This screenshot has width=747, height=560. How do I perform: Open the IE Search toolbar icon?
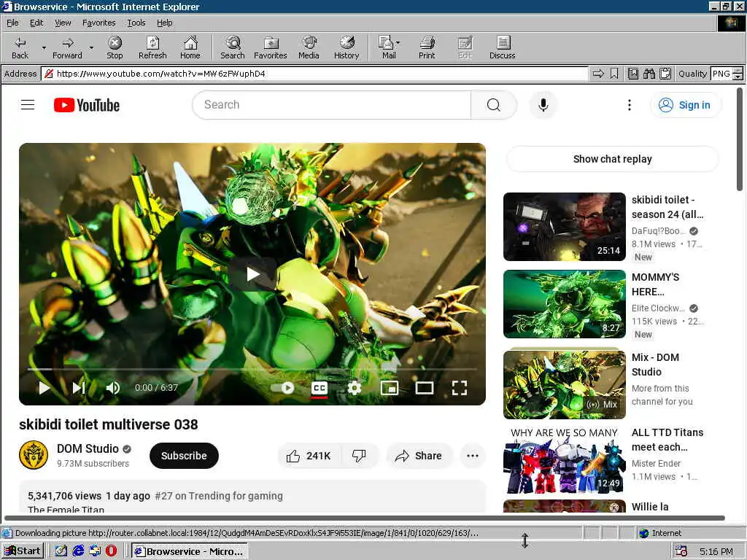coord(233,47)
